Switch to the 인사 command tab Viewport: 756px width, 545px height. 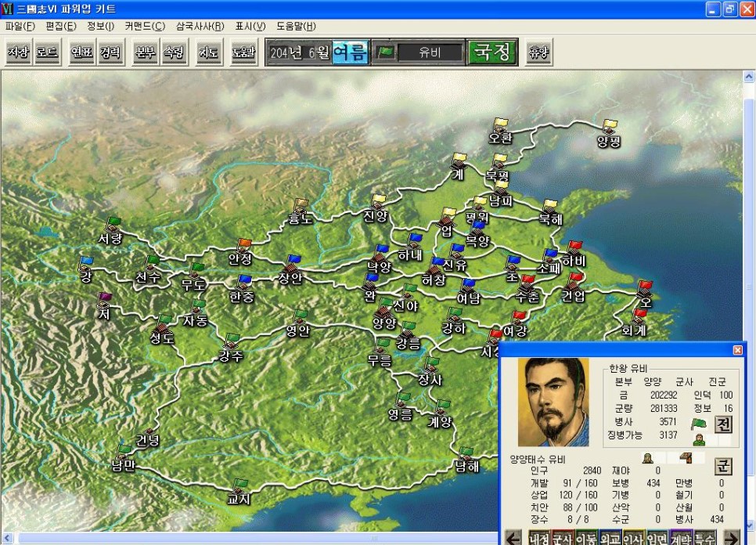point(634,538)
